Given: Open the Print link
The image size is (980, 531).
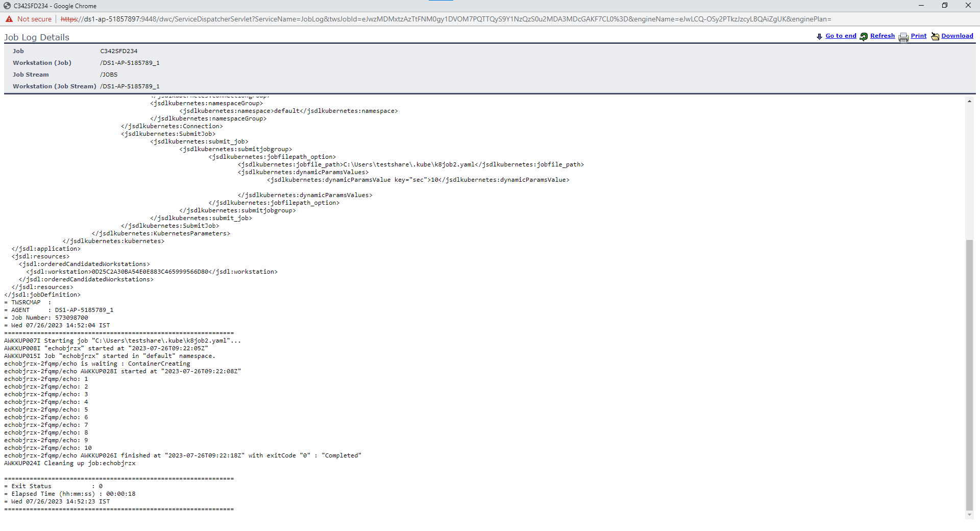Looking at the screenshot, I should (918, 36).
